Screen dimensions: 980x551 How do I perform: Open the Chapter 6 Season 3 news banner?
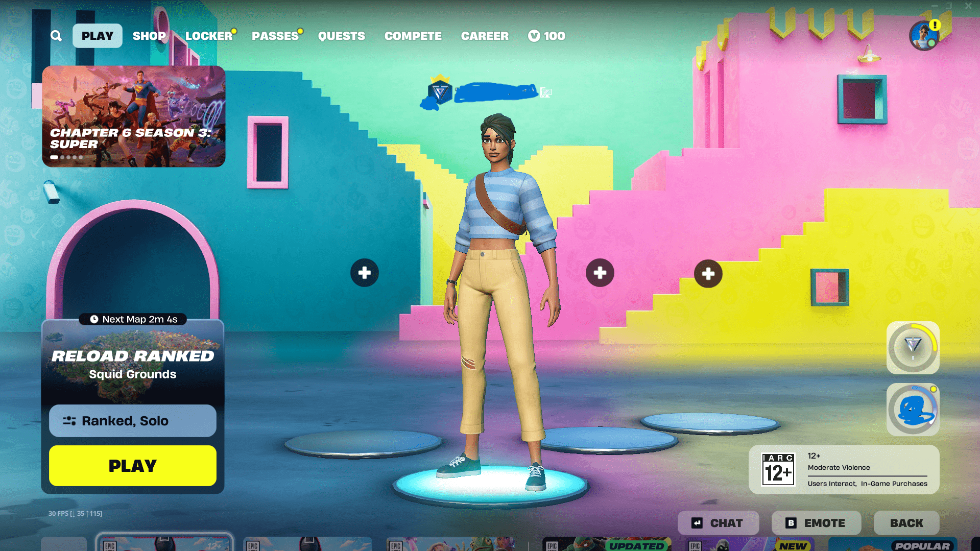coord(134,116)
